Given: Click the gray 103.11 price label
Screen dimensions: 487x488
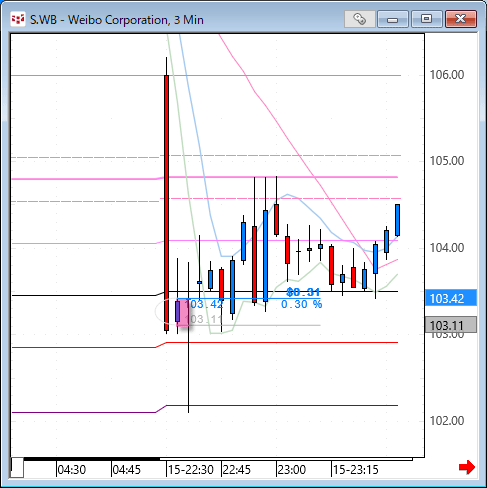Looking at the screenshot, I should [x=451, y=325].
